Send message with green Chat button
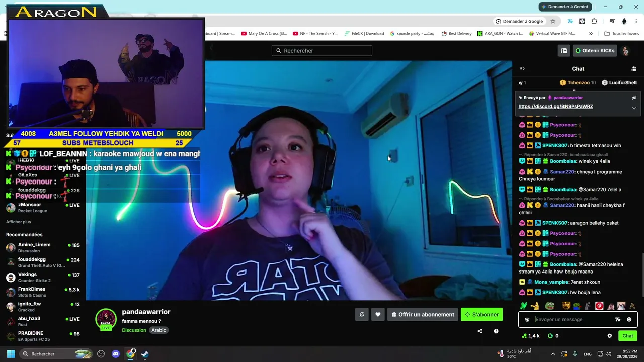The height and width of the screenshot is (362, 644). pyautogui.click(x=628, y=336)
